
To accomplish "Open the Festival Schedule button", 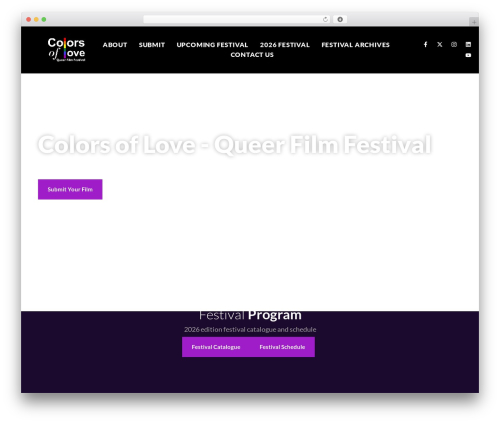I will [282, 347].
